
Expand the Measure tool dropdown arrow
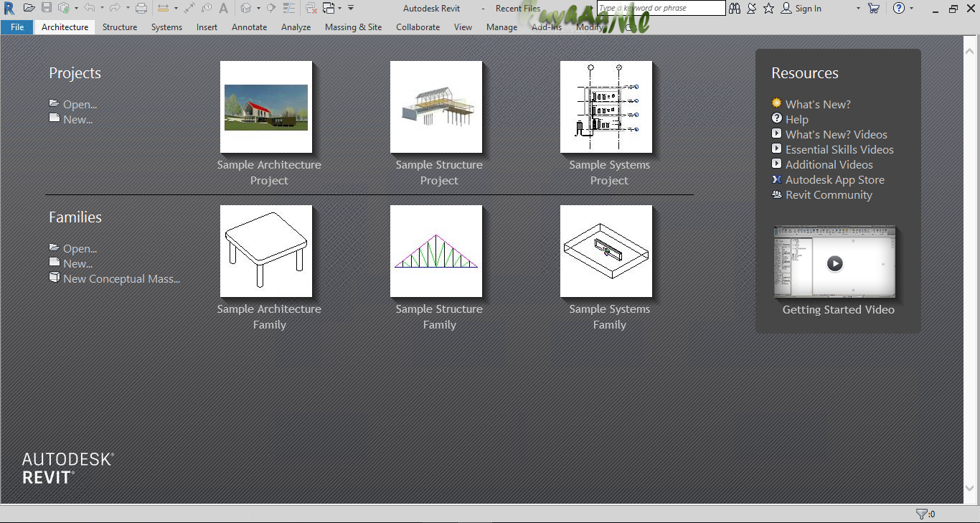176,8
